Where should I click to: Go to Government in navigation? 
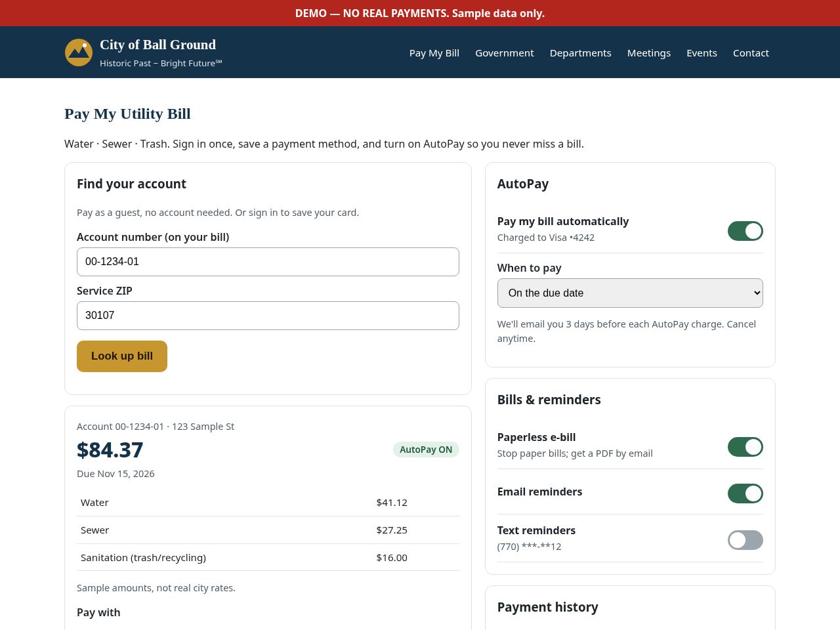[505, 52]
